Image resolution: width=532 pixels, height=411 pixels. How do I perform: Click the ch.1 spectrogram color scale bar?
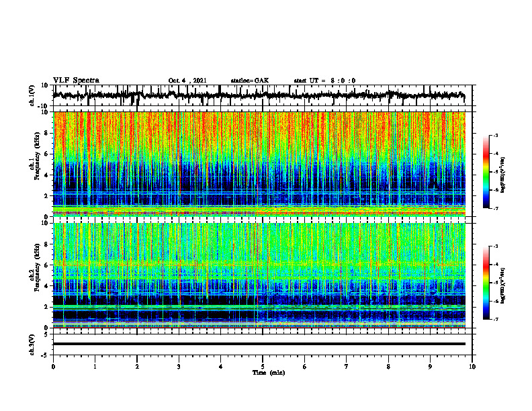point(486,172)
